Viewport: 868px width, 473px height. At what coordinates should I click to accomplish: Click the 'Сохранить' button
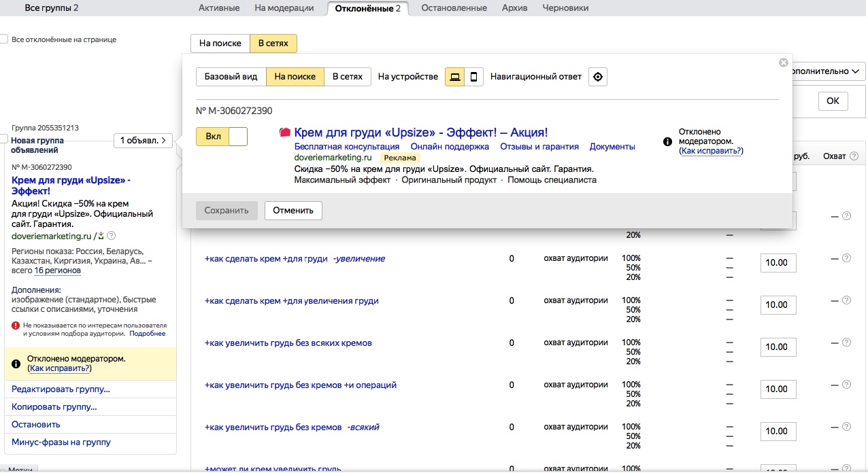(227, 211)
